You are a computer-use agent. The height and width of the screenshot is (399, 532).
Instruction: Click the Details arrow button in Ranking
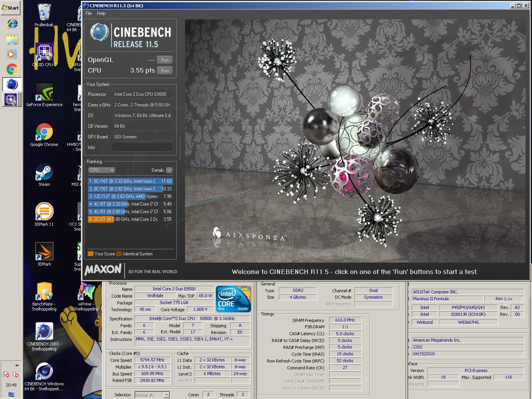click(x=169, y=170)
